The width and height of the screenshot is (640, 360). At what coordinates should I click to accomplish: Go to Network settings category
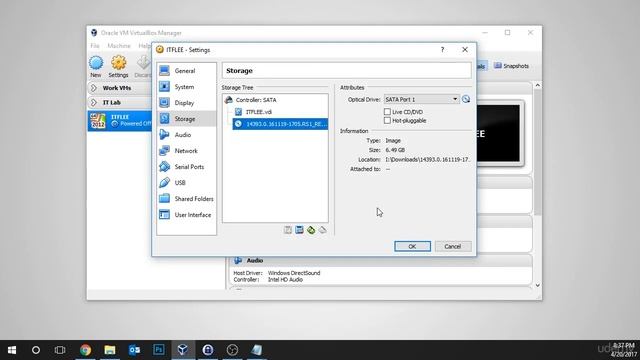(x=186, y=151)
